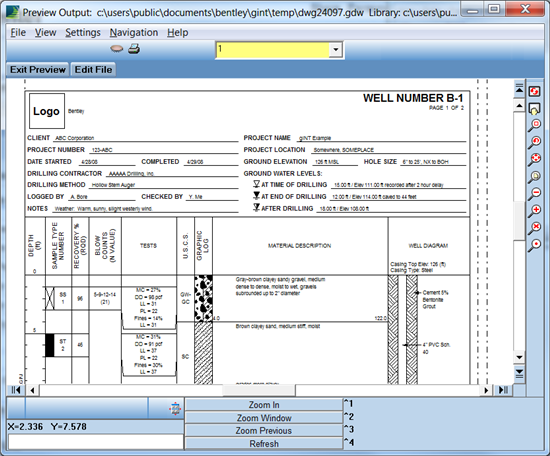The width and height of the screenshot is (550, 456).
Task: Jump to first page with left end button
Action: tap(16, 390)
